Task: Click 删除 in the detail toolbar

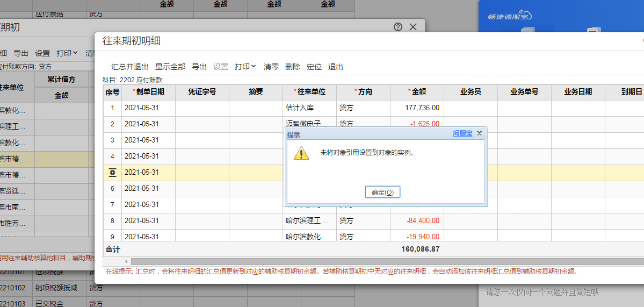Action: (292, 67)
